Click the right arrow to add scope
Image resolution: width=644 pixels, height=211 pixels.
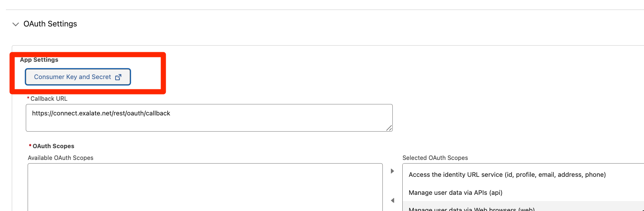pyautogui.click(x=392, y=171)
